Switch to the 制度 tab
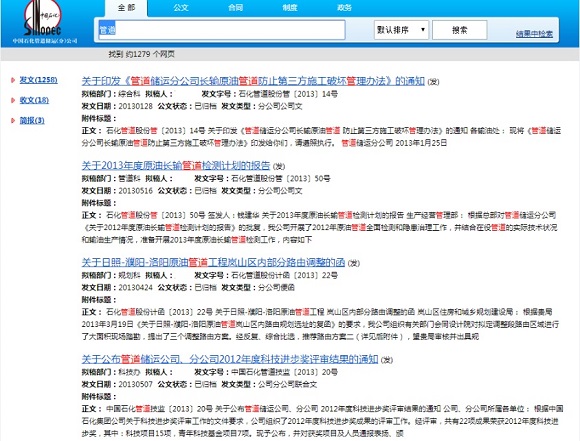The width and height of the screenshot is (580, 441). pos(290,8)
